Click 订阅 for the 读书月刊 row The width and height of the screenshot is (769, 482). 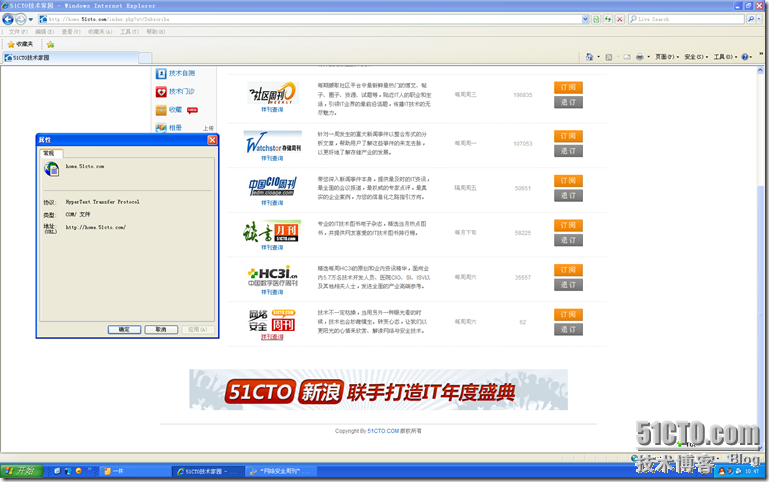(568, 225)
